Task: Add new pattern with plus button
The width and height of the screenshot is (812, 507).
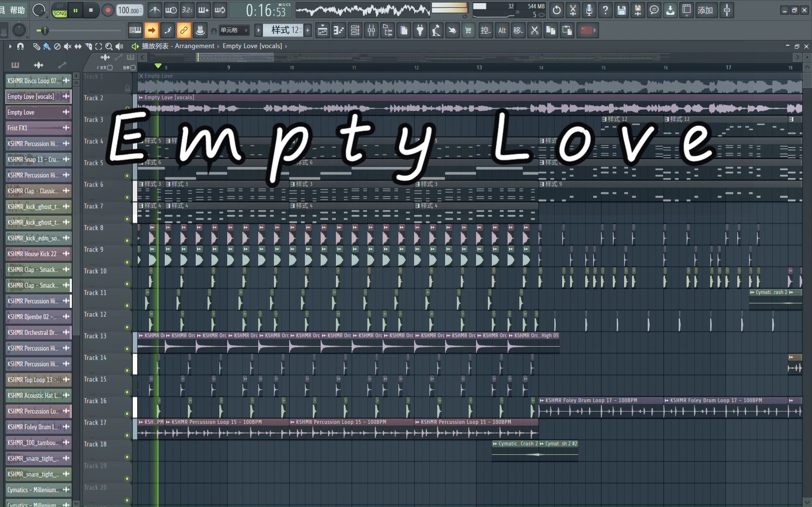Action: click(x=308, y=30)
